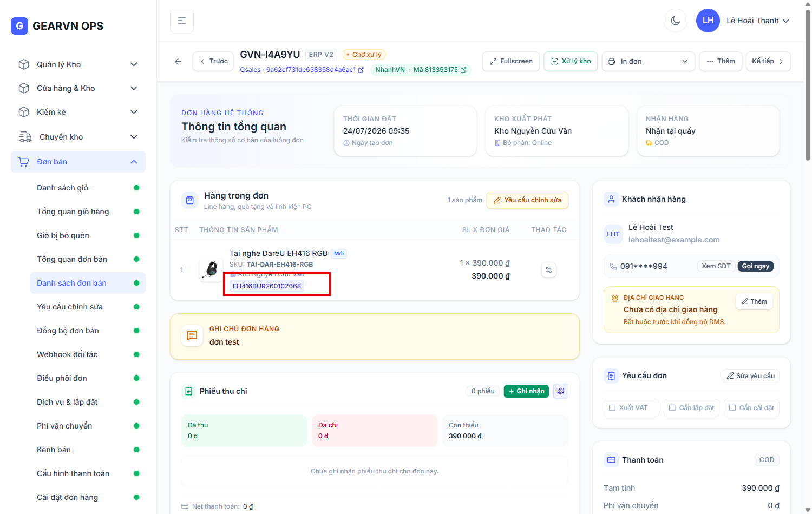Check the Cần lắp đặt checkbox
Viewport: 812px width, 514px height.
pos(672,408)
